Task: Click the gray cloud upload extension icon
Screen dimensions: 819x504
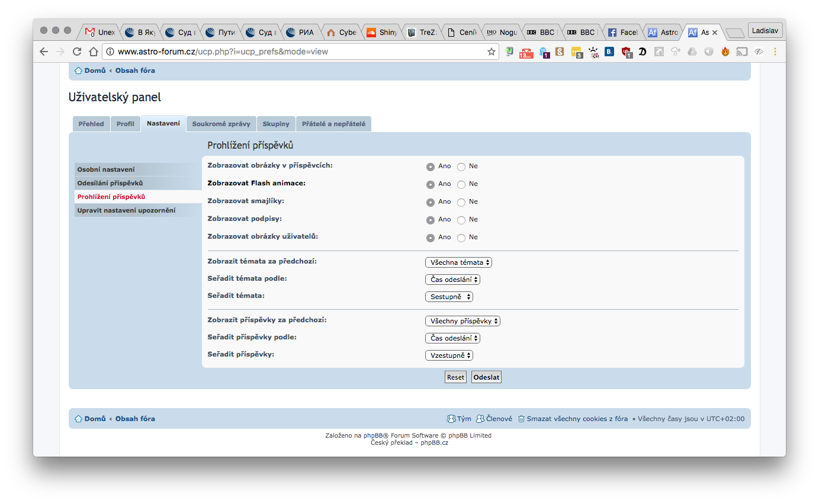Action: click(675, 52)
